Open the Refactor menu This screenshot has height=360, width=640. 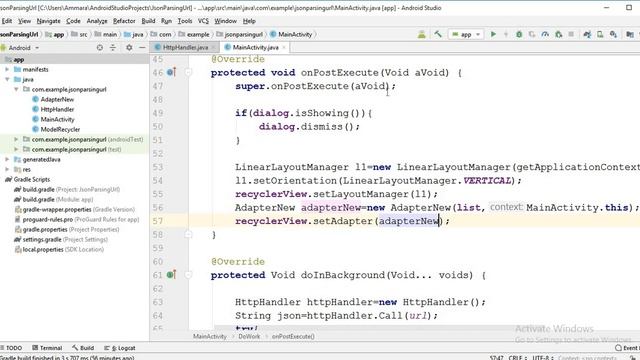[124, 21]
